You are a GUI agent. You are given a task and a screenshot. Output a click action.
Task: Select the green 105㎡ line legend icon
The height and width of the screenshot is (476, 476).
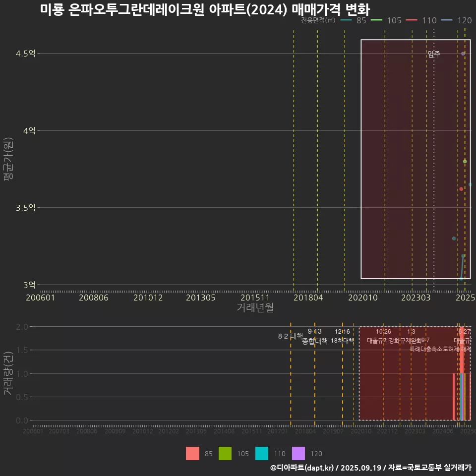tap(377, 20)
